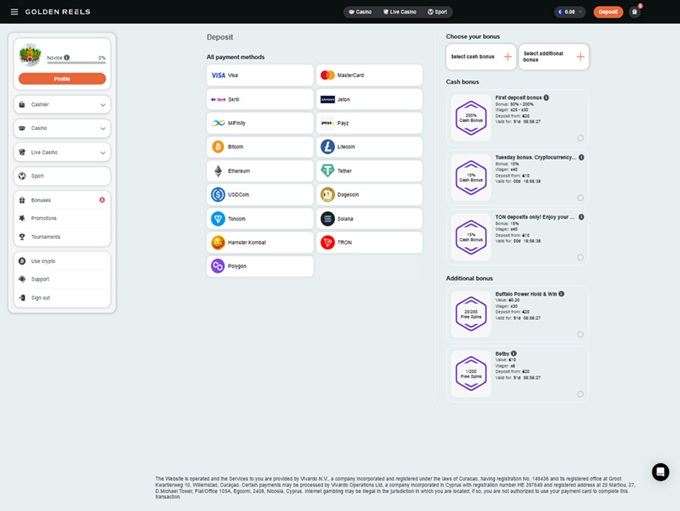Choose Ethereum payment option
This screenshot has width=680, height=511.
click(260, 171)
